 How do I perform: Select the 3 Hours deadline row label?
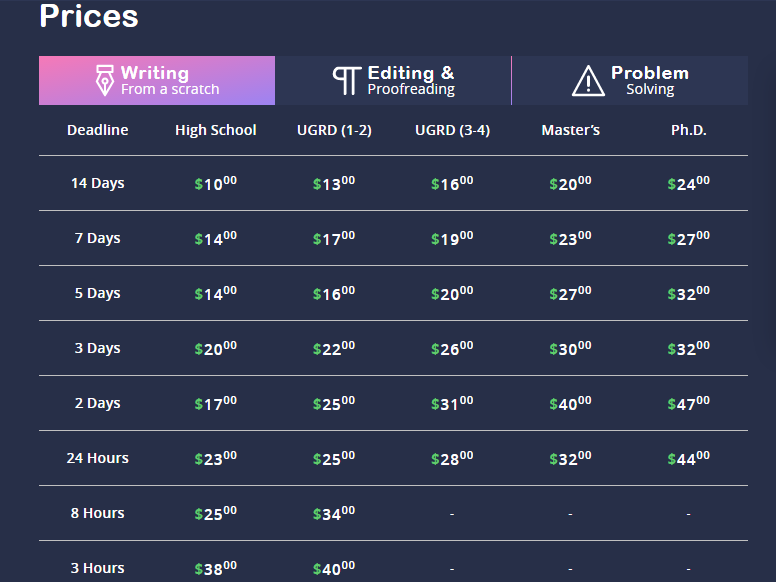click(x=97, y=568)
